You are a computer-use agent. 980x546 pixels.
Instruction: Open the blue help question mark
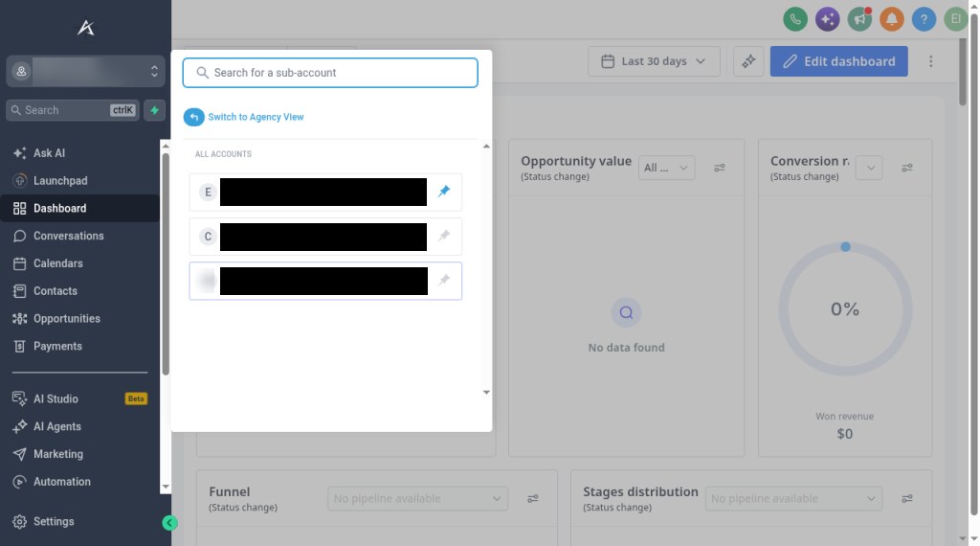pos(924,19)
